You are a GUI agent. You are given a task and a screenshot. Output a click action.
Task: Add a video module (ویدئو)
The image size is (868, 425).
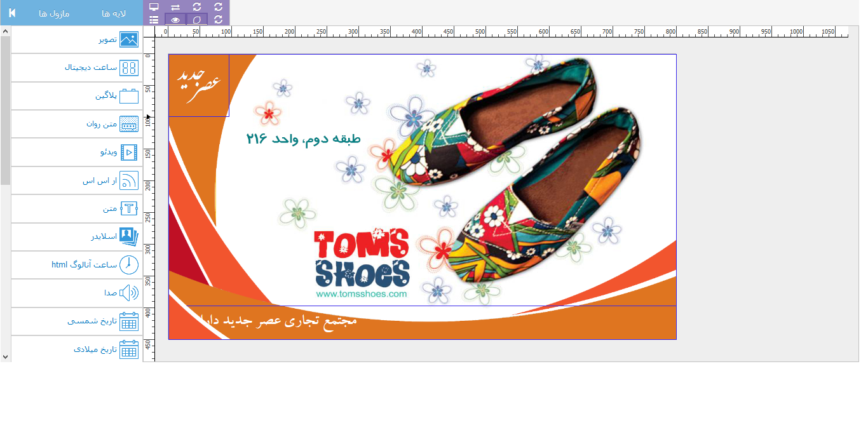point(77,152)
